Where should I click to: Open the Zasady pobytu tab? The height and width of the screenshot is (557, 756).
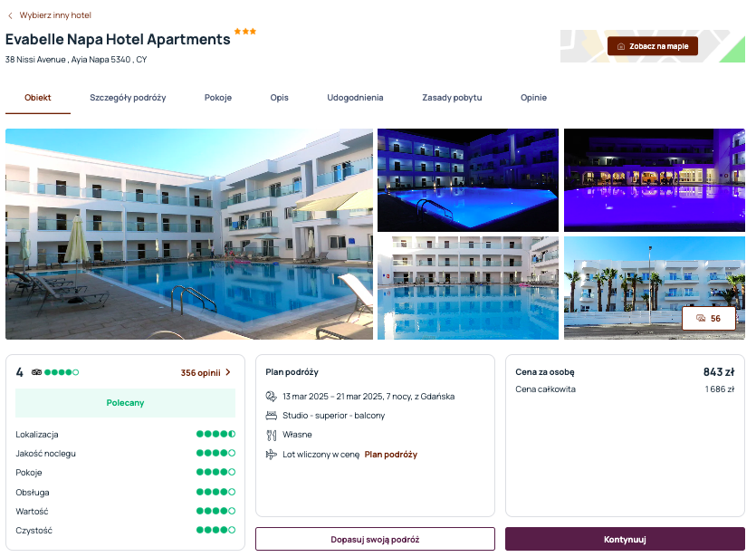point(452,98)
